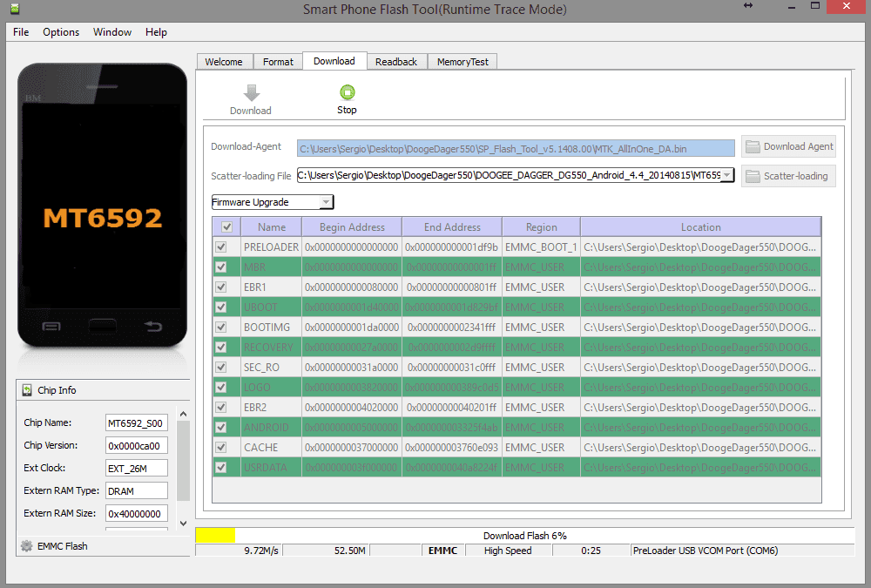The height and width of the screenshot is (588, 871).
Task: Uncheck the CACHE row checkbox
Action: pyautogui.click(x=221, y=447)
